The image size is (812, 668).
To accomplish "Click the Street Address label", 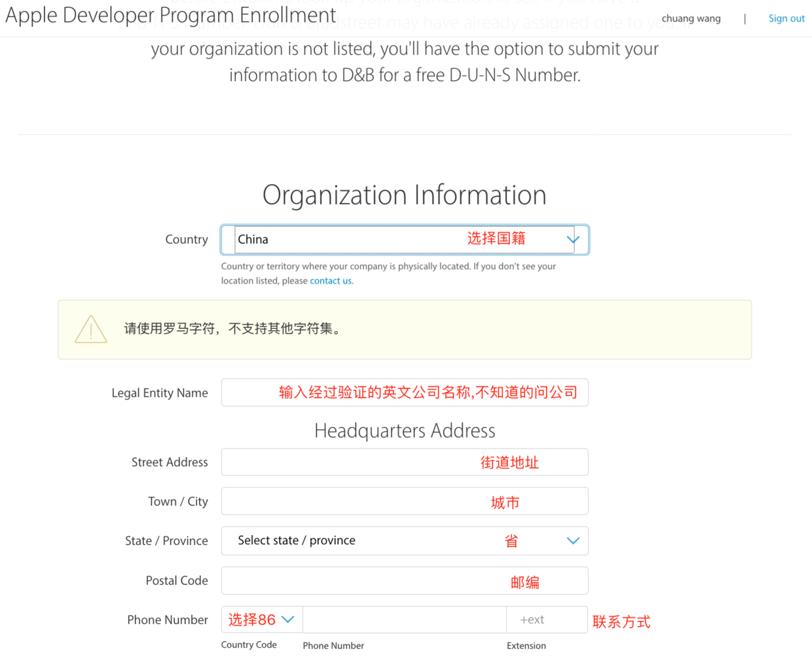I will tap(170, 462).
